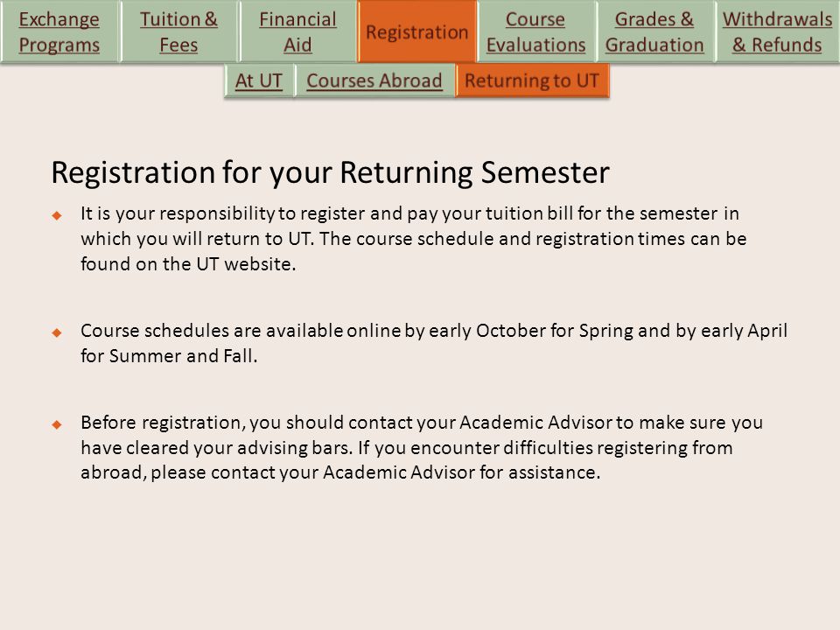Go to Tuition & Fees tab

coord(178,31)
